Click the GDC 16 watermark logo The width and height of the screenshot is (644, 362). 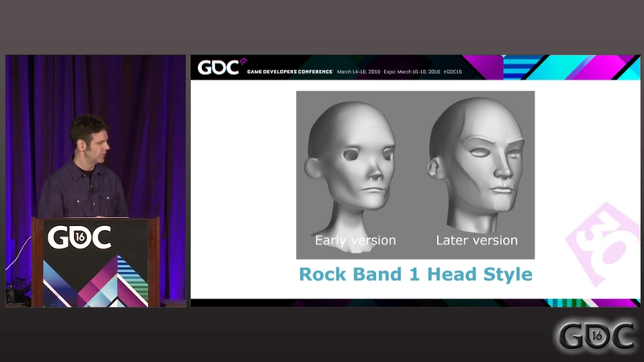(597, 335)
